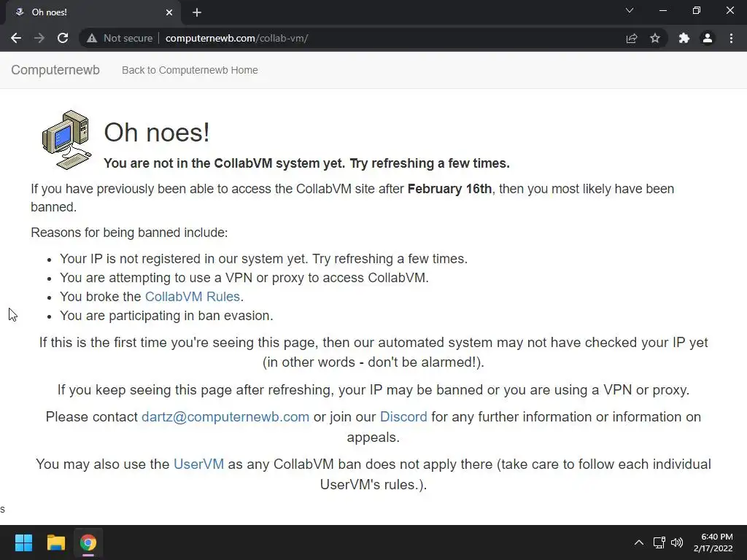Share this page via share icon
The image size is (747, 560).
[632, 38]
